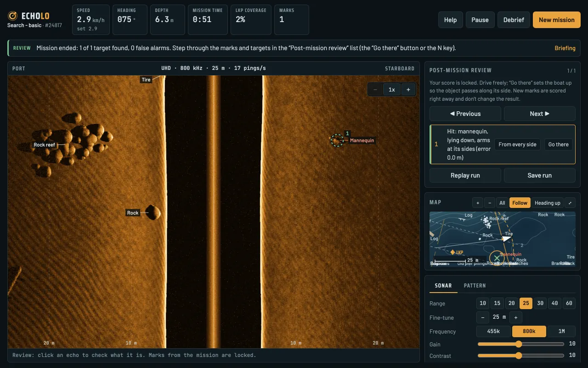Screen dimensions: 588x368
Task: Start a New mission
Action: tap(557, 20)
